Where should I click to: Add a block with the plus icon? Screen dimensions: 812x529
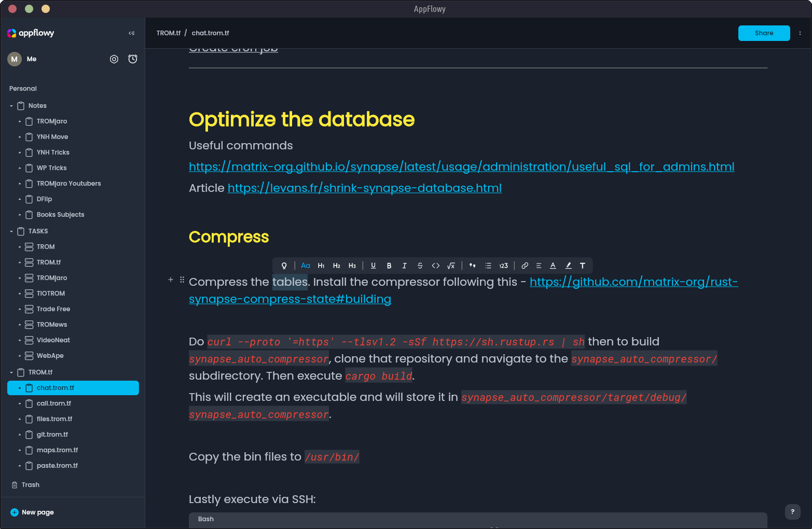(171, 280)
